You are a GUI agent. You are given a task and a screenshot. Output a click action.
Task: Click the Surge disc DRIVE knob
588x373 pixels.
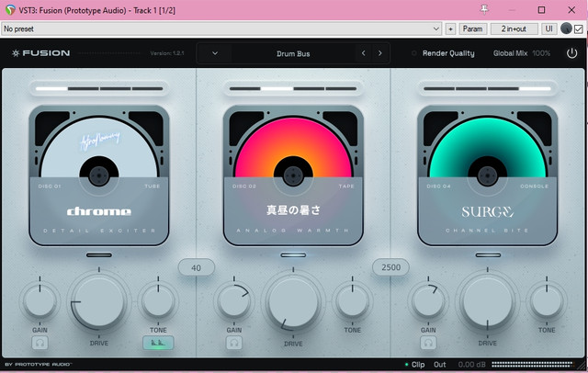coord(488,301)
